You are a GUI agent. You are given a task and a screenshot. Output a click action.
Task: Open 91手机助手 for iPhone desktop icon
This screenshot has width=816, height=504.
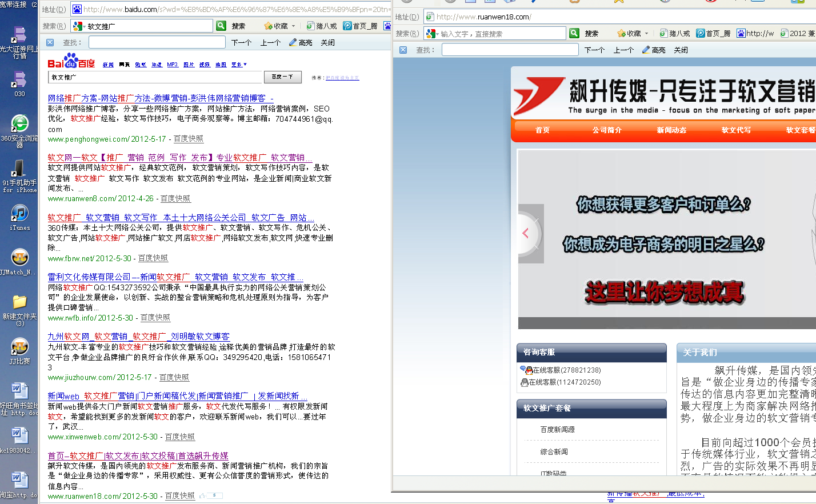[x=19, y=176]
